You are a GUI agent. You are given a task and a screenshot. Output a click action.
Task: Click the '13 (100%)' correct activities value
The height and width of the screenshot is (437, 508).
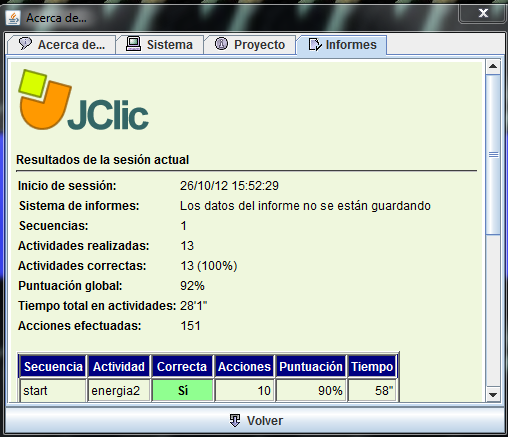point(209,266)
